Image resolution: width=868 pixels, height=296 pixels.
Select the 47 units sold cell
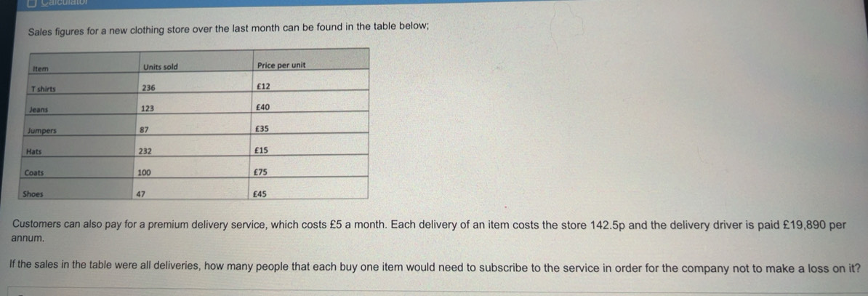point(141,195)
